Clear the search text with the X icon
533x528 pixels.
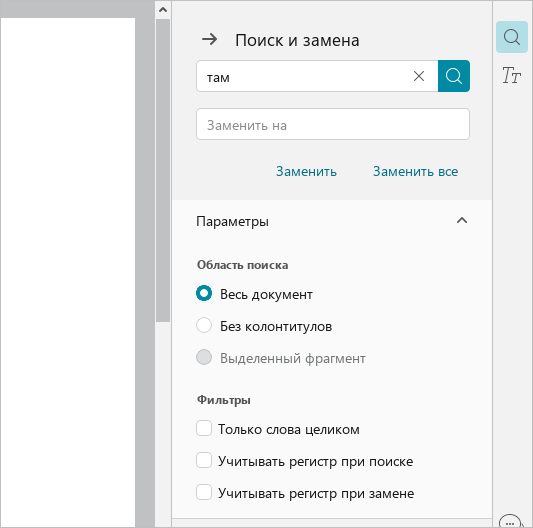419,76
